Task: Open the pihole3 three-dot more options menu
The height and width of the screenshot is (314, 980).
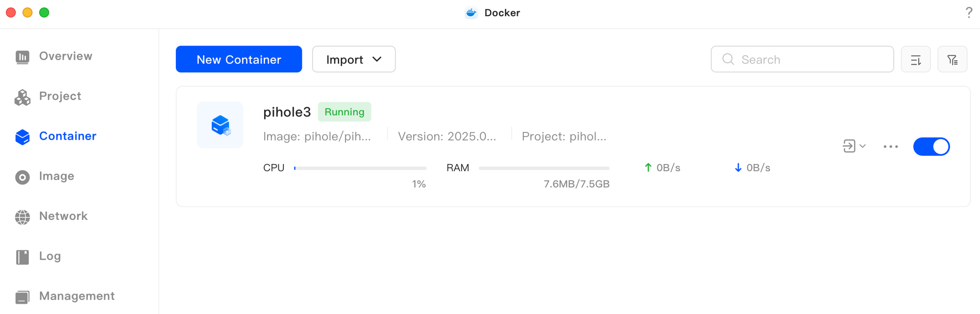Action: click(890, 146)
